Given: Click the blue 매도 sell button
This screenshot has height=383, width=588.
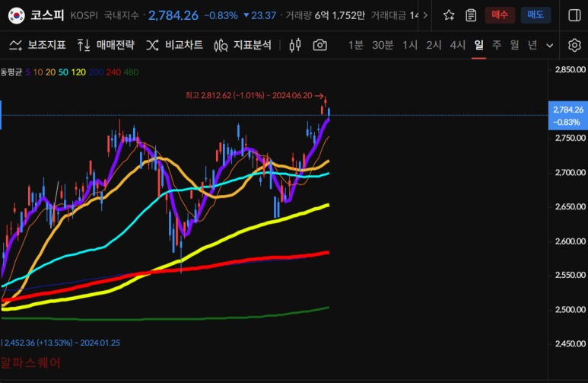Looking at the screenshot, I should [536, 15].
